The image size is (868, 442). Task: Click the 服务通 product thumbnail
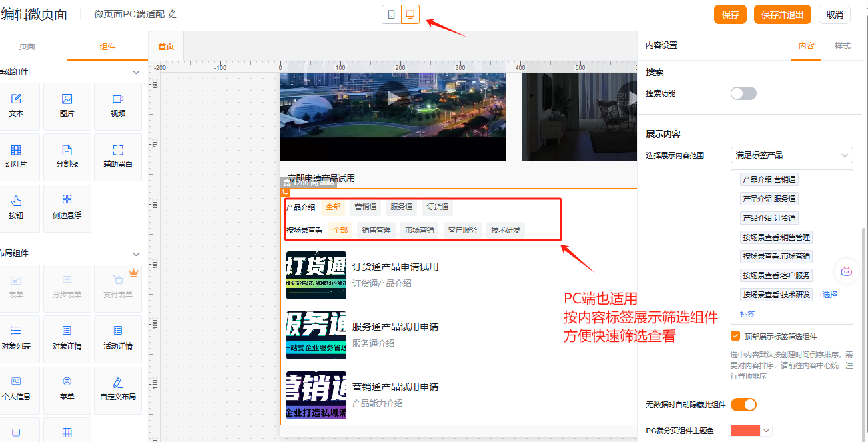[x=316, y=335]
